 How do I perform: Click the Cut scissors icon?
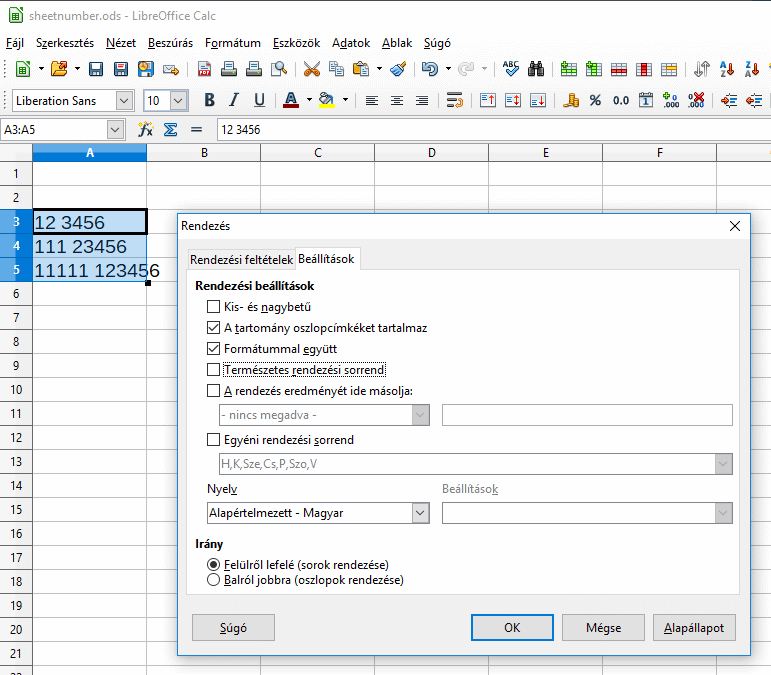[x=311, y=69]
